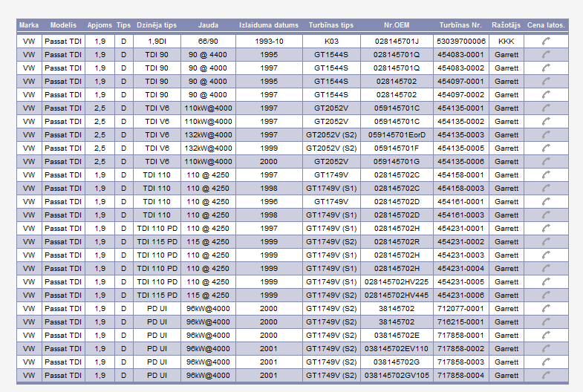
Task: Click the phone icon in row 717858-0002
Action: pyautogui.click(x=546, y=349)
